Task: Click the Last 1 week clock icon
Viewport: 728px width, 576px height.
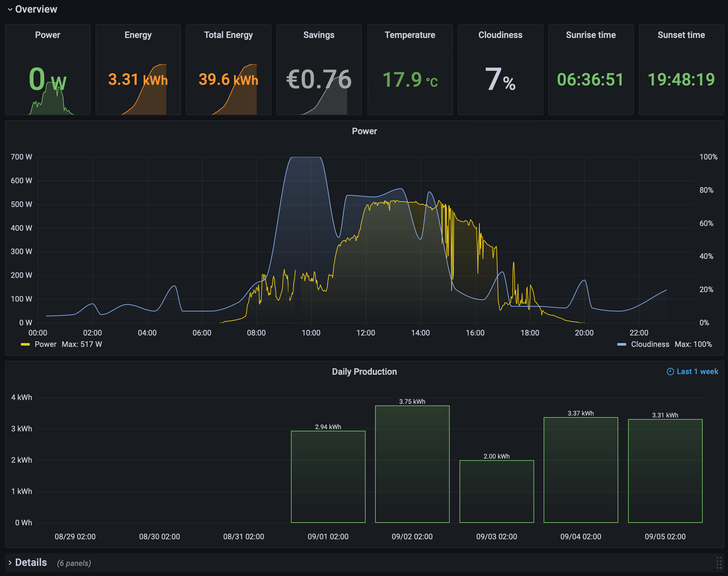Action: [670, 372]
